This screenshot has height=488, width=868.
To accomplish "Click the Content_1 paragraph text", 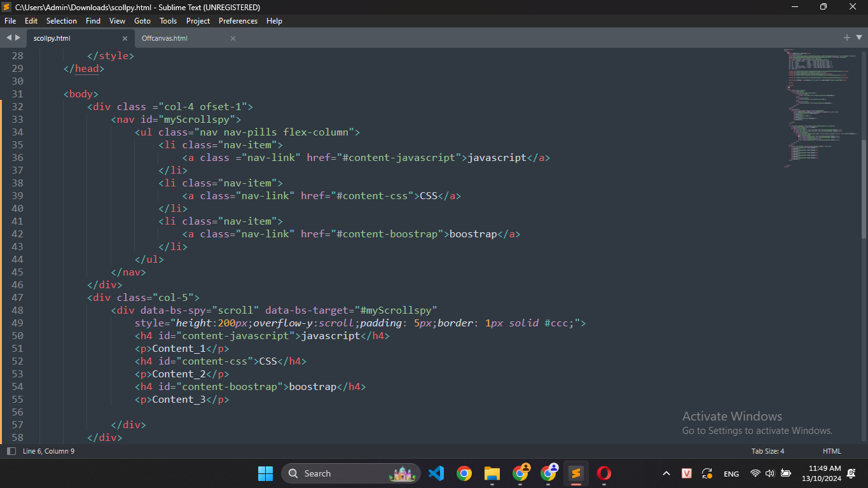I will (179, 349).
